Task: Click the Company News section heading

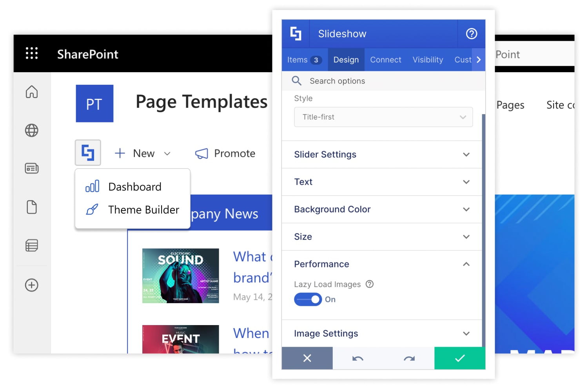Action: click(224, 214)
